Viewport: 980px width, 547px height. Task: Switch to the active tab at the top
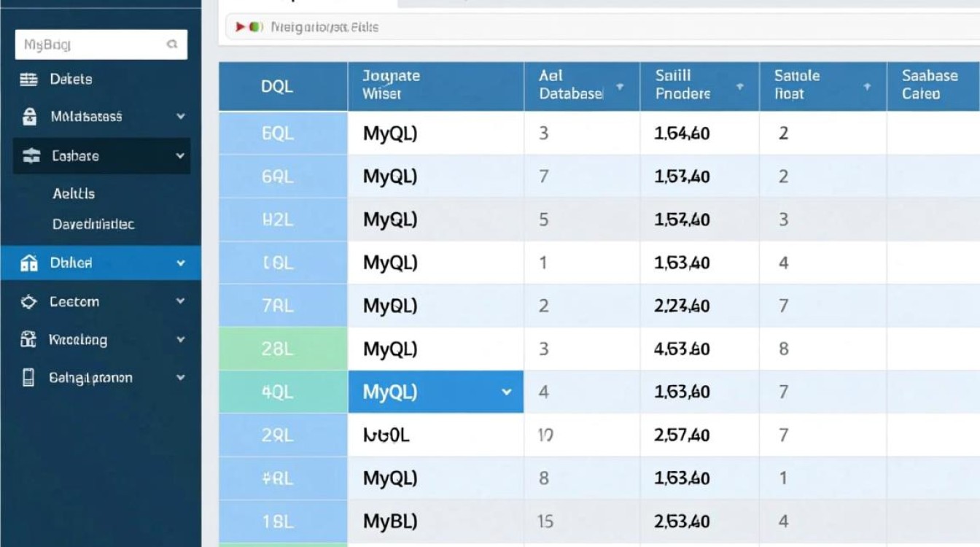306,4
